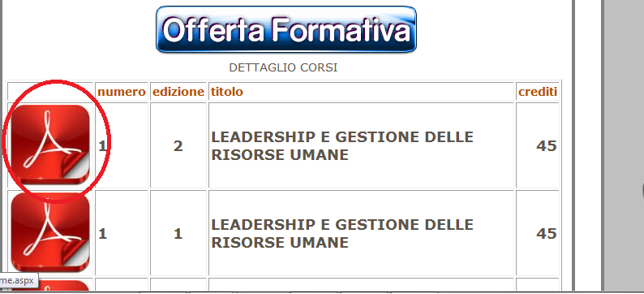
Task: Click the Offerta Formativa banner
Action: coord(286,29)
